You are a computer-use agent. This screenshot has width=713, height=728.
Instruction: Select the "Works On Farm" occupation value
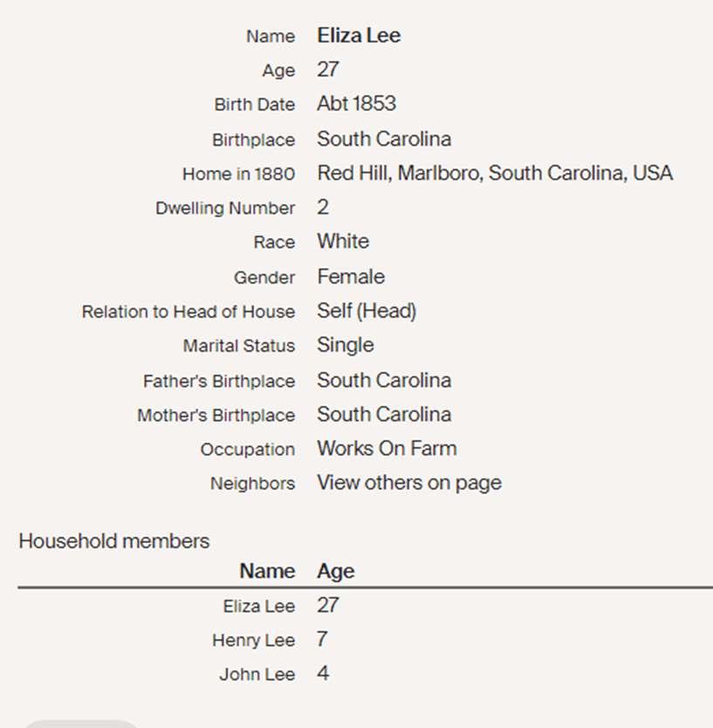(386, 449)
